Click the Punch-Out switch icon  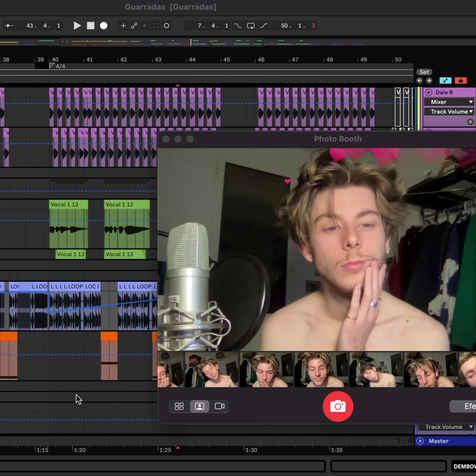tap(264, 26)
